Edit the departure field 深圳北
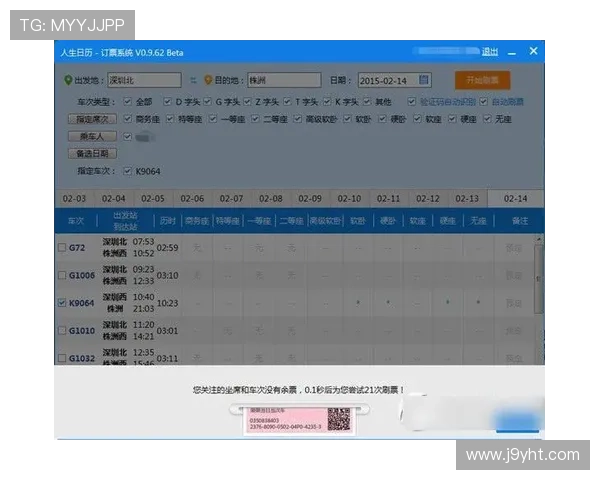 pyautogui.click(x=144, y=80)
